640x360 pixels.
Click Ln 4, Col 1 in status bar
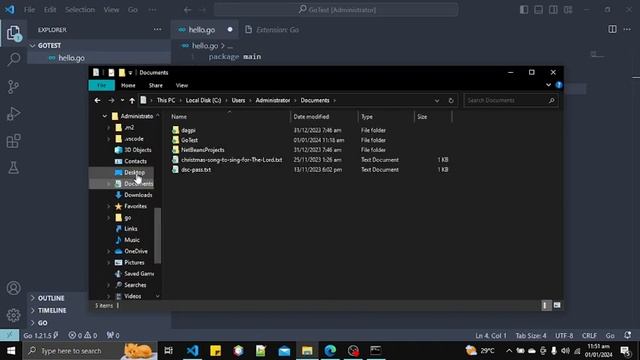pyautogui.click(x=491, y=336)
